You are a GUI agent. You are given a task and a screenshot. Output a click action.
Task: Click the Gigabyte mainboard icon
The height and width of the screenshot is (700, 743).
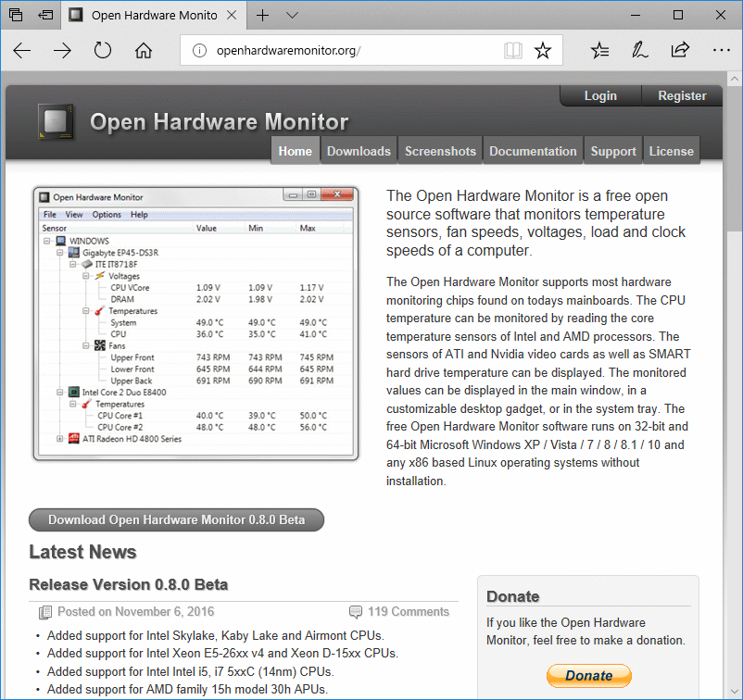[74, 253]
